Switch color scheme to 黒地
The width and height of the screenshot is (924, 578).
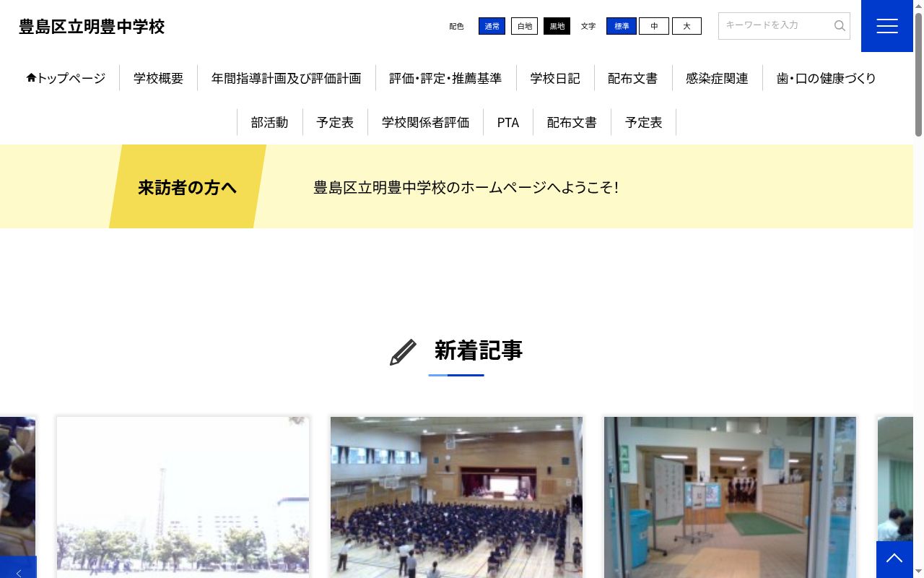click(557, 26)
